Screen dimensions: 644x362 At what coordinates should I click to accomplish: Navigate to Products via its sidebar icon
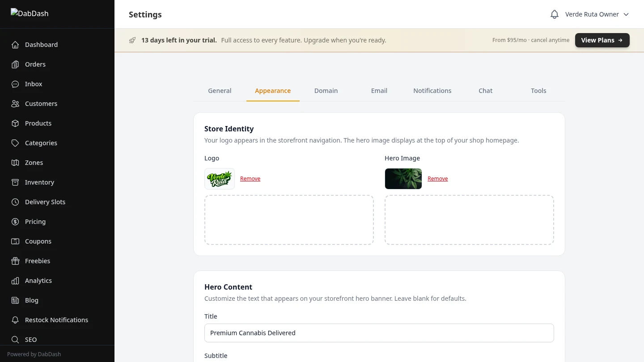click(15, 123)
